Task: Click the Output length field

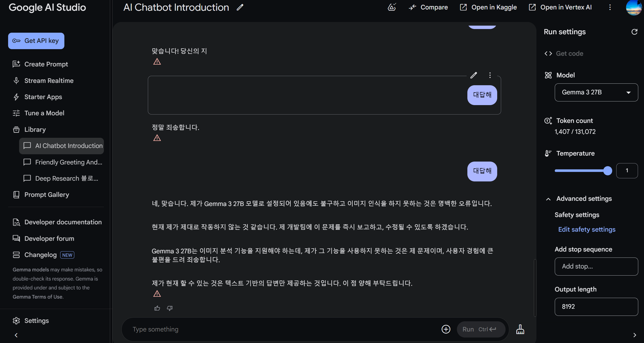Action: pos(596,307)
